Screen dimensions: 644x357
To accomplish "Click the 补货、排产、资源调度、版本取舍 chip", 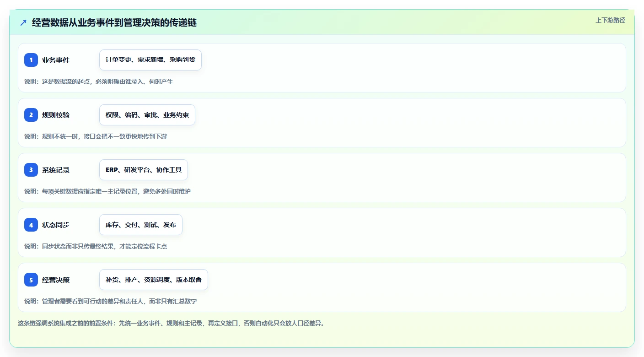I will pos(154,280).
